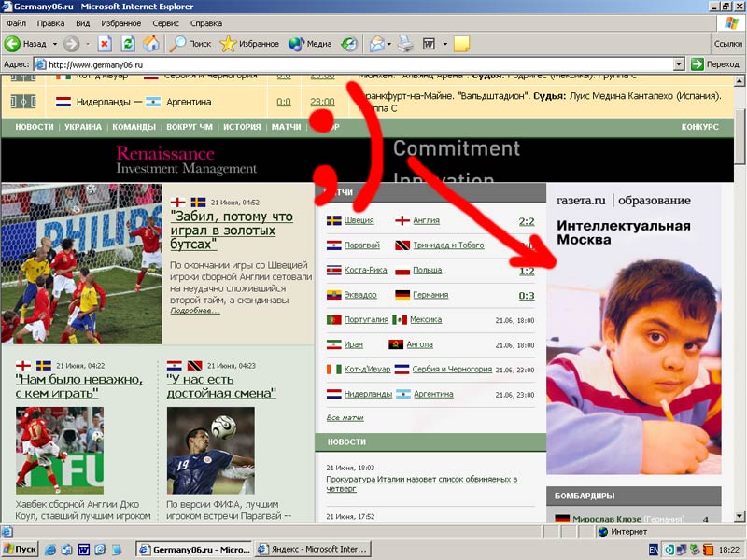Click the Paraguay player number 19 photo
747x560 pixels.
tap(211, 451)
